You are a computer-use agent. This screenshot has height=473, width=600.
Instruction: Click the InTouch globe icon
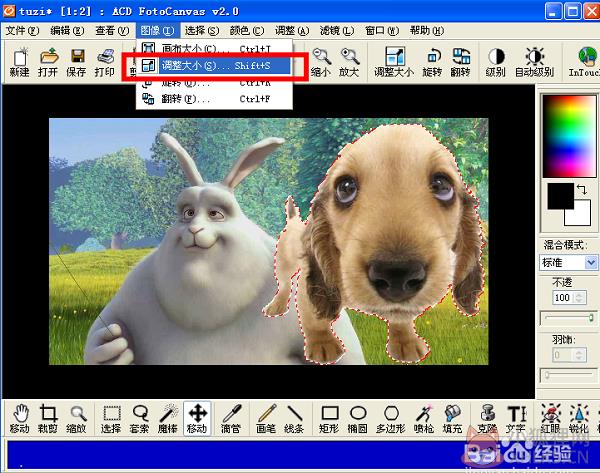pyautogui.click(x=584, y=62)
